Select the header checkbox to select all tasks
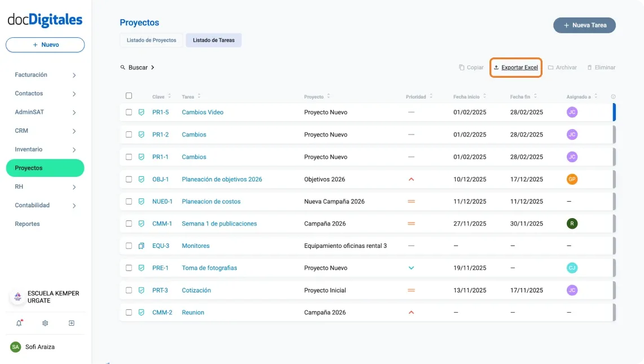This screenshot has height=364, width=644. (129, 95)
